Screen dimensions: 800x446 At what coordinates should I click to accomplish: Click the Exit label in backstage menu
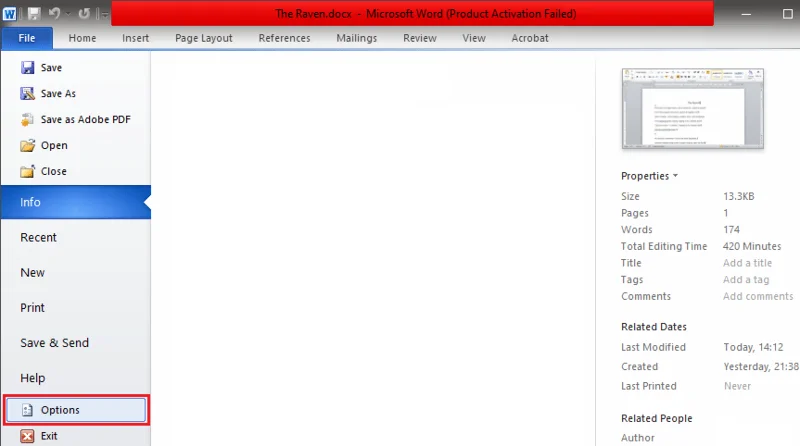point(49,436)
